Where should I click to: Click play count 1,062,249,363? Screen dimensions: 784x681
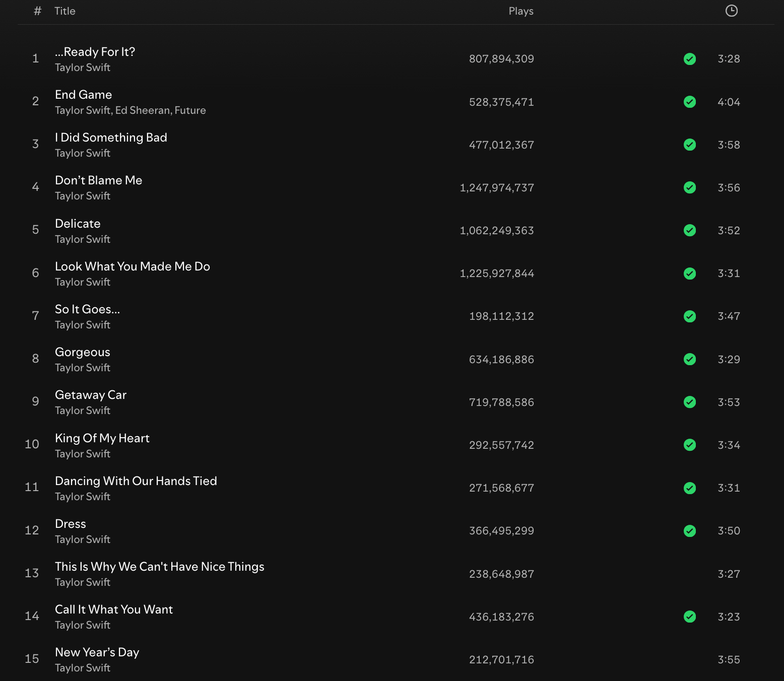[497, 231]
